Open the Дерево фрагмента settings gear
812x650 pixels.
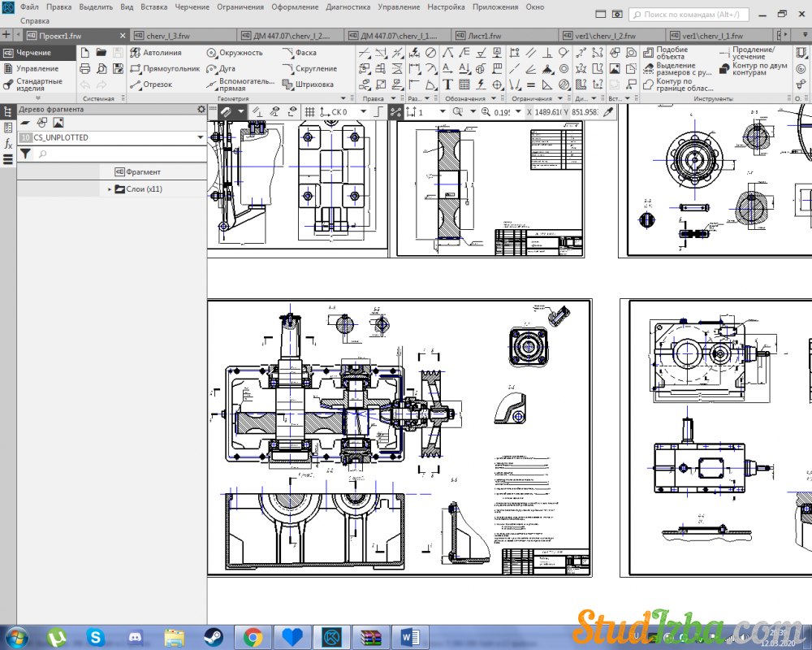tap(201, 109)
